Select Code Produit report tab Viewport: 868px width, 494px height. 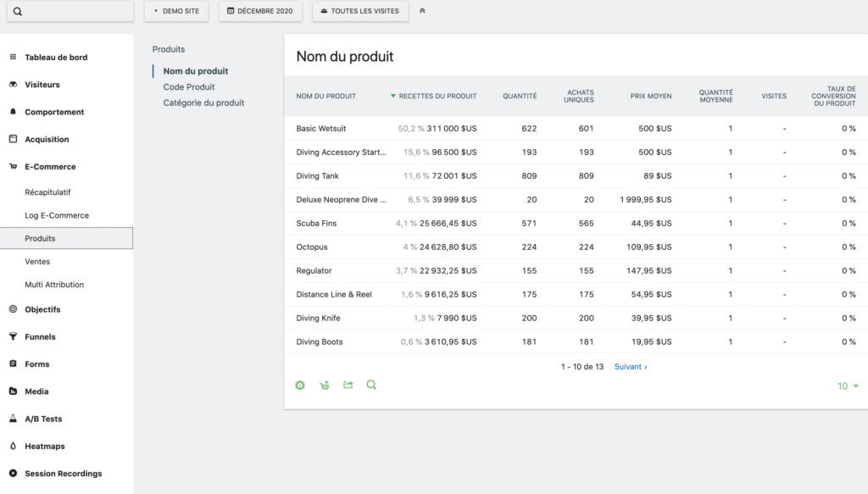click(189, 86)
